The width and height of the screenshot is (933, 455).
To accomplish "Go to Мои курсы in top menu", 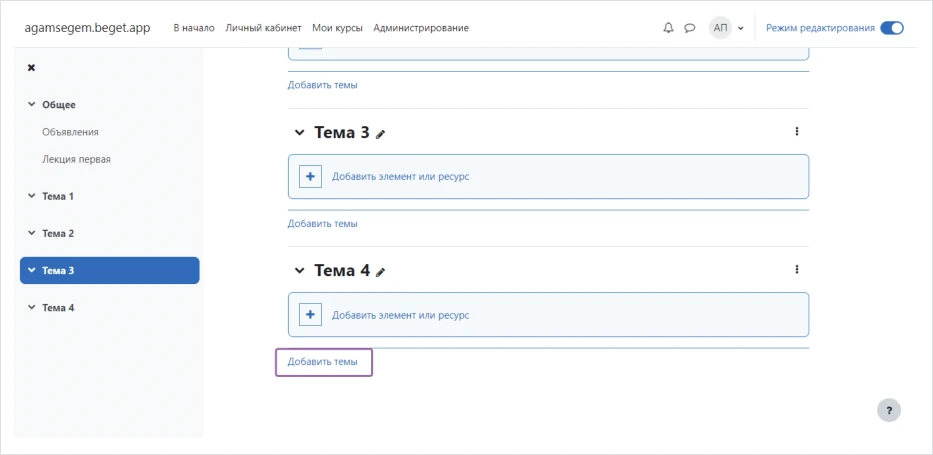I will coord(337,28).
